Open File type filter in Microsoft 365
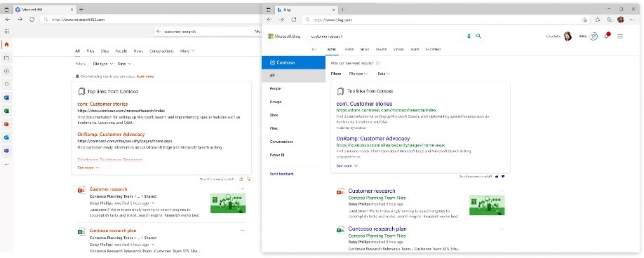Viewport: 644px width, 258px height. click(x=103, y=64)
